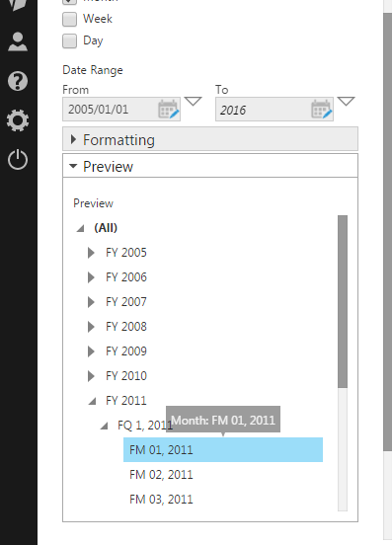Expand the Formatting section
The width and height of the screenshot is (392, 545).
(x=210, y=139)
